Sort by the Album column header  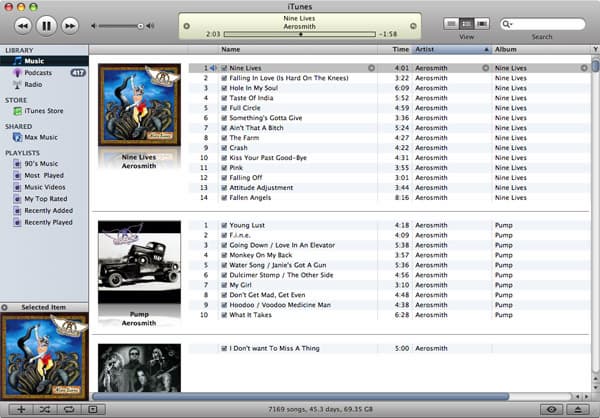pos(541,49)
